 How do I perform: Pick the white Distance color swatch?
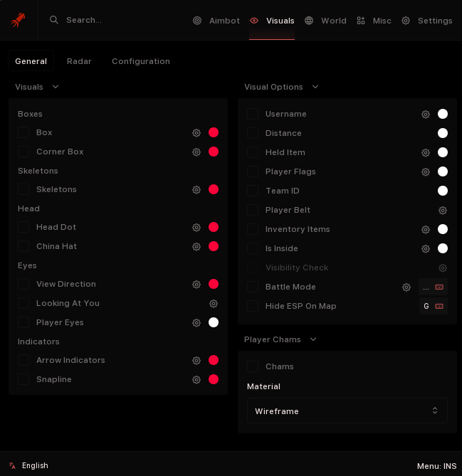[x=443, y=133]
